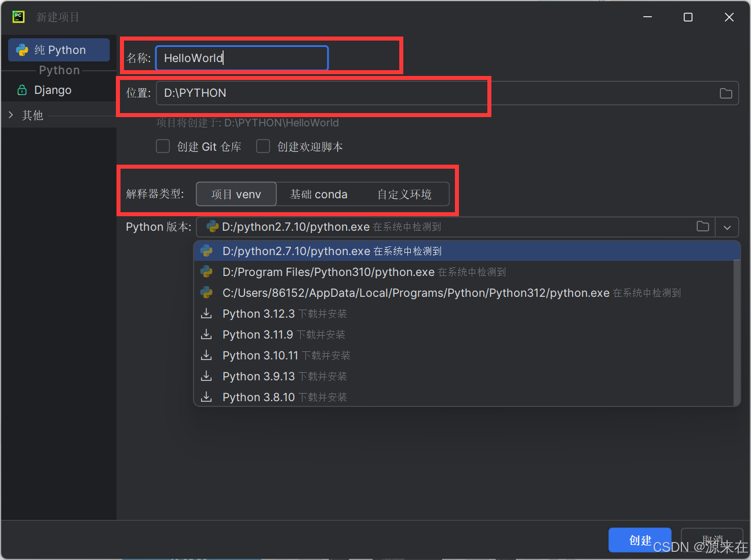Choose Python 3.10.11 下载并安装

(x=464, y=355)
